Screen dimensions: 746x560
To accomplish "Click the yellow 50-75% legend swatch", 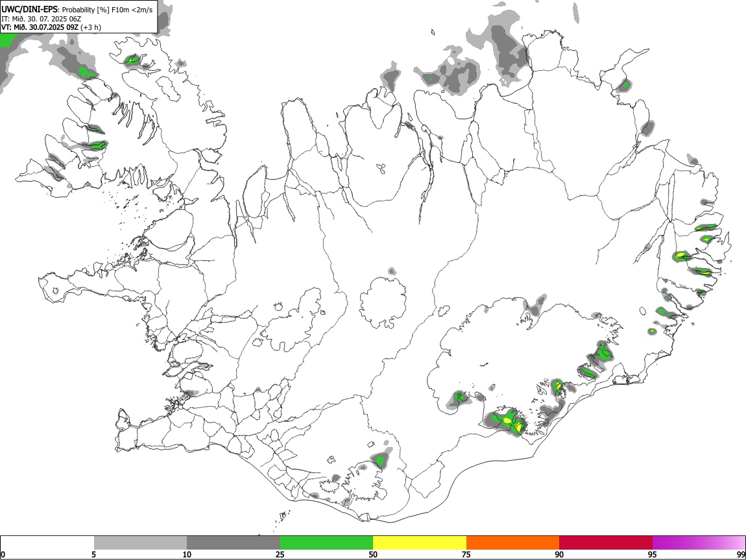I will click(420, 543).
